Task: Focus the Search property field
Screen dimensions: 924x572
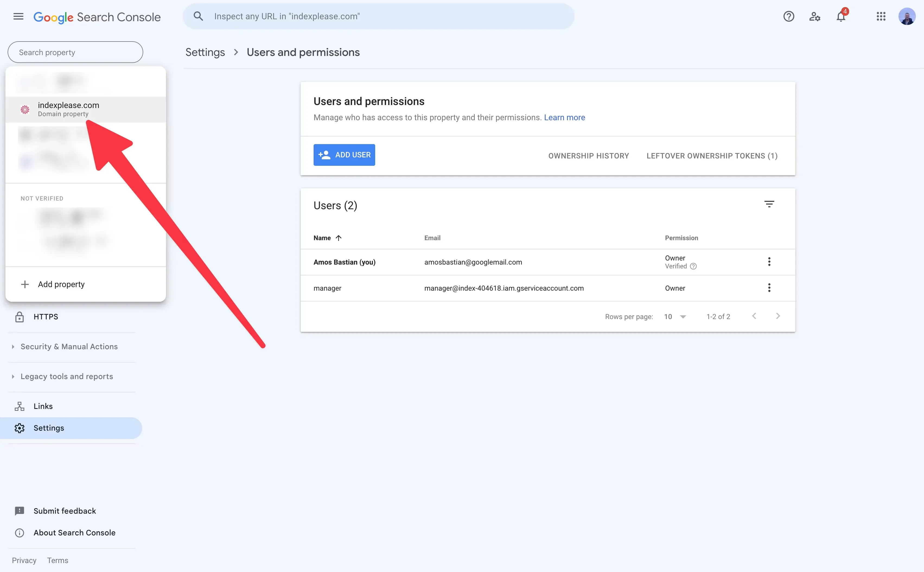Action: click(x=75, y=52)
